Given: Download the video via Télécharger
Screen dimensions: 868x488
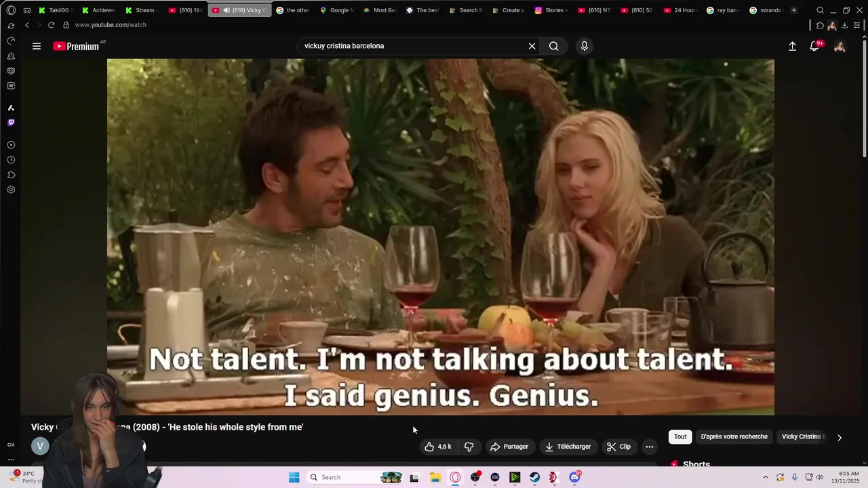Looking at the screenshot, I should (568, 447).
